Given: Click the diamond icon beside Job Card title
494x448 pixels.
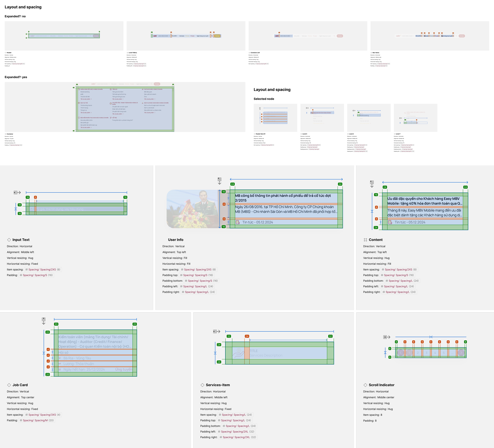Looking at the screenshot, I should click(9, 385).
